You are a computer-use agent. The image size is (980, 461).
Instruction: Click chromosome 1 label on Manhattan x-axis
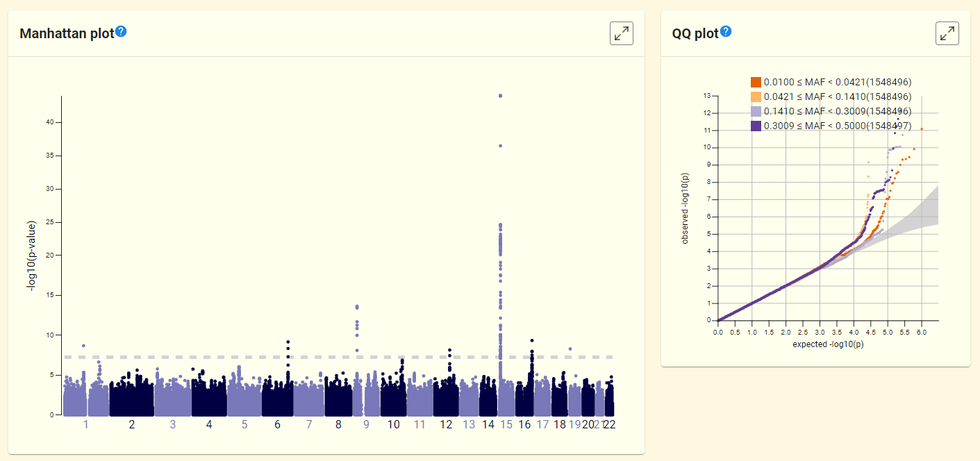coord(86,424)
